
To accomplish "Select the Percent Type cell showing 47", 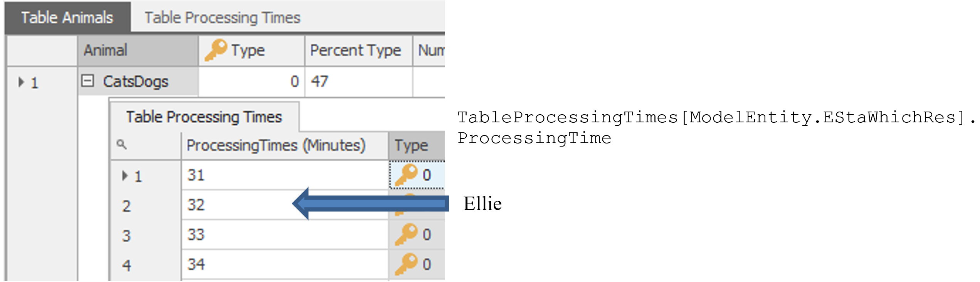I will tap(359, 82).
